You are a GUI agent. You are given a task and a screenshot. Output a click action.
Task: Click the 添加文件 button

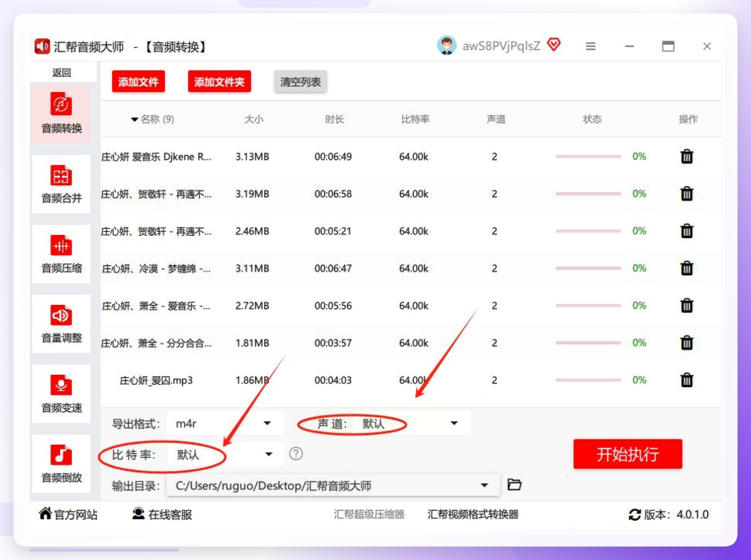click(x=138, y=82)
